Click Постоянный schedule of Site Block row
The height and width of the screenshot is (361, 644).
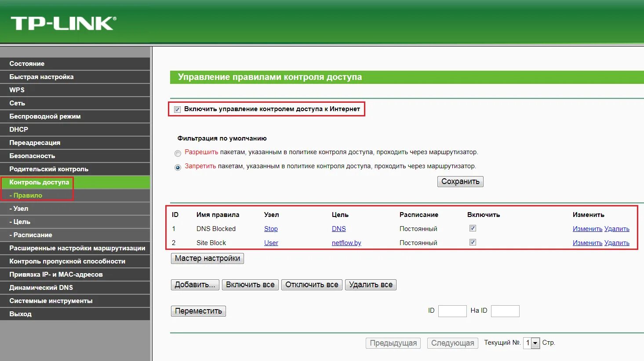click(418, 243)
